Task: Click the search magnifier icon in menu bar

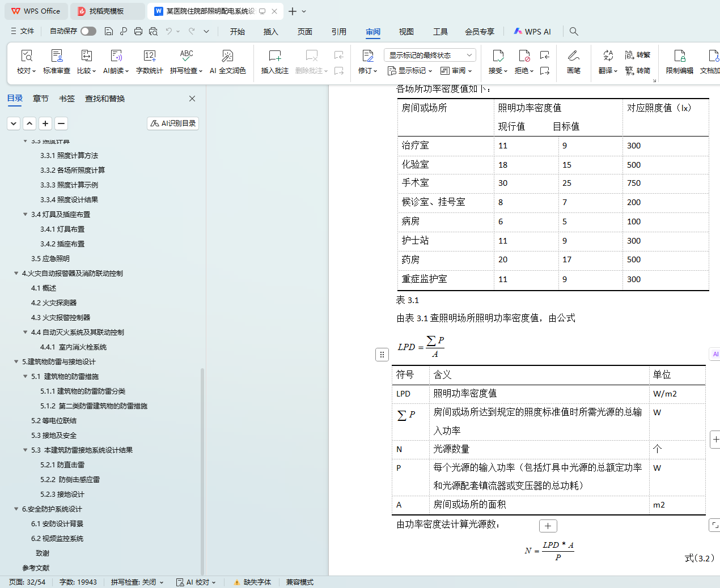Action: (574, 32)
